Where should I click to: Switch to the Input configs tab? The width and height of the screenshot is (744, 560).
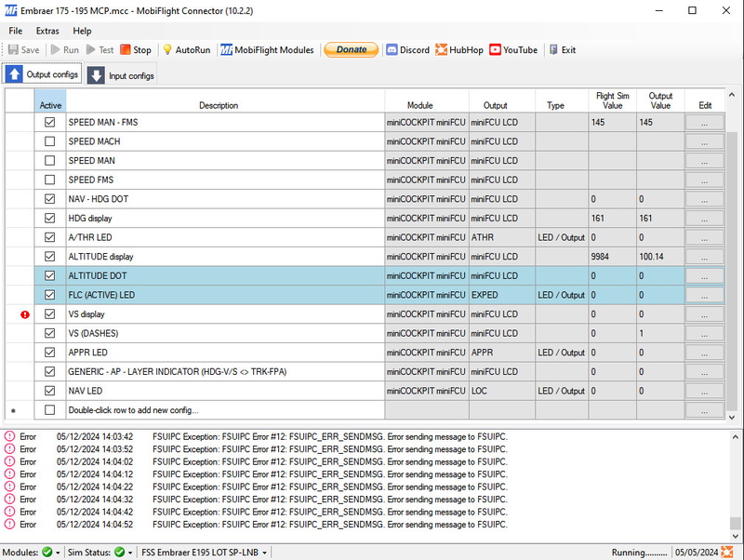122,75
